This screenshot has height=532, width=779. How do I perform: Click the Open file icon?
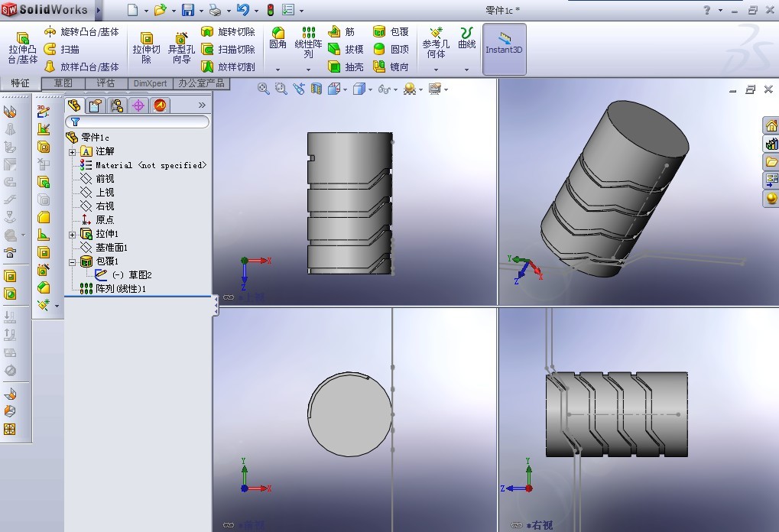pyautogui.click(x=160, y=10)
